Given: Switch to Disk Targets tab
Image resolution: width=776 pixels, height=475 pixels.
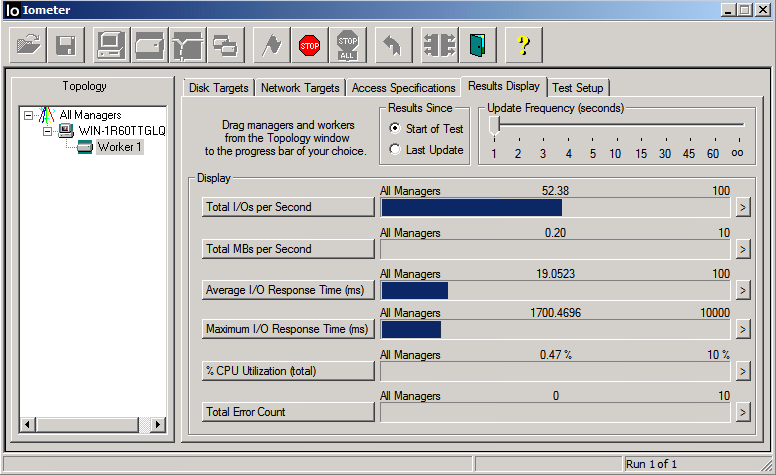Looking at the screenshot, I should (218, 88).
